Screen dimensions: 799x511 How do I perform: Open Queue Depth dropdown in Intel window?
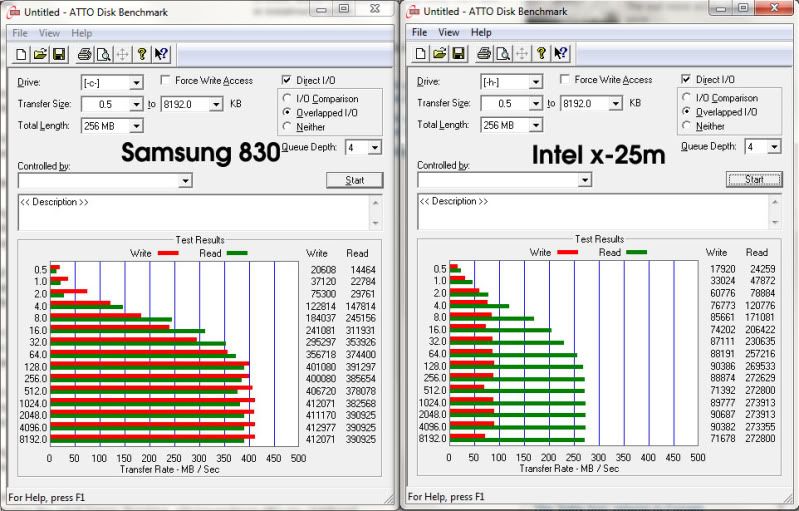pos(774,147)
